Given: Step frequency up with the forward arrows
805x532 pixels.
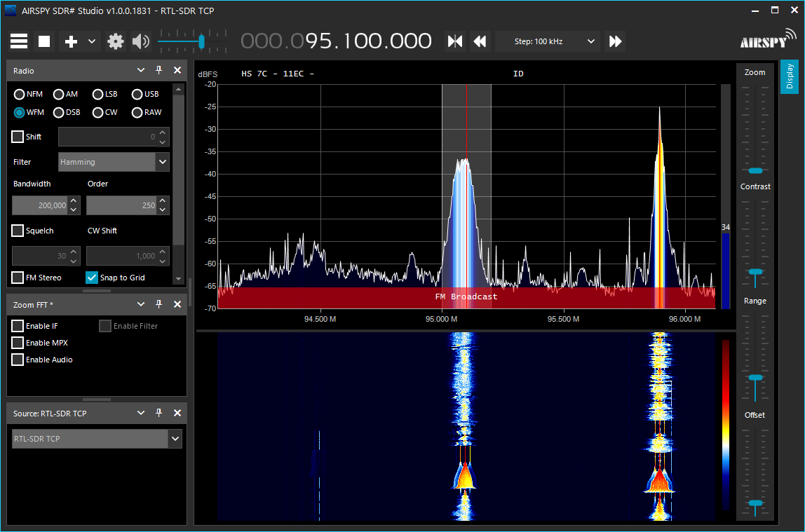Looking at the screenshot, I should click(x=615, y=41).
